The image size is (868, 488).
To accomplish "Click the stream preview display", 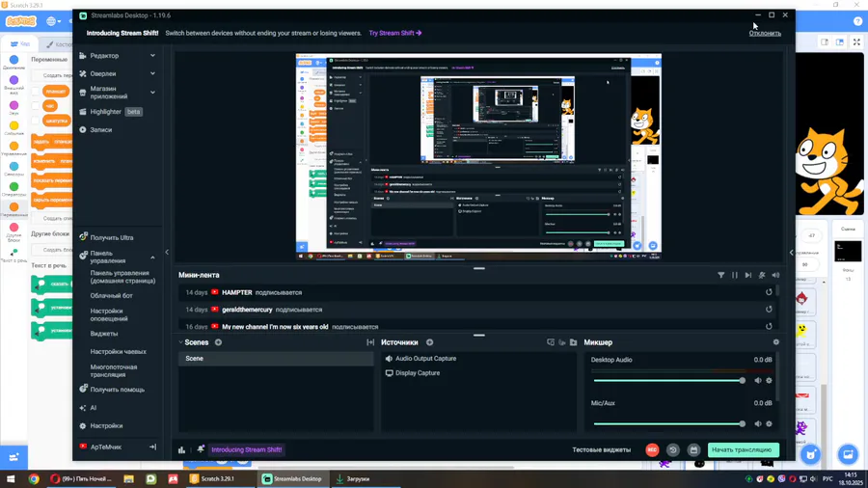I will (x=478, y=157).
